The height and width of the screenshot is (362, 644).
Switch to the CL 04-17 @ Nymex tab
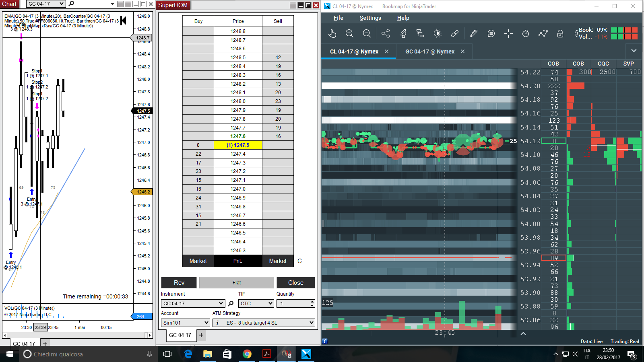(x=354, y=51)
